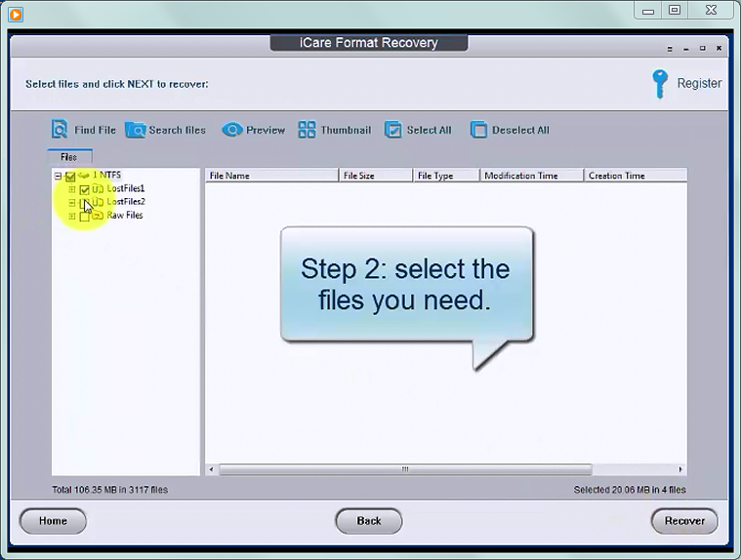Maximize the iCare Format Recovery inner window
Image resolution: width=741 pixels, height=560 pixels.
[x=703, y=48]
